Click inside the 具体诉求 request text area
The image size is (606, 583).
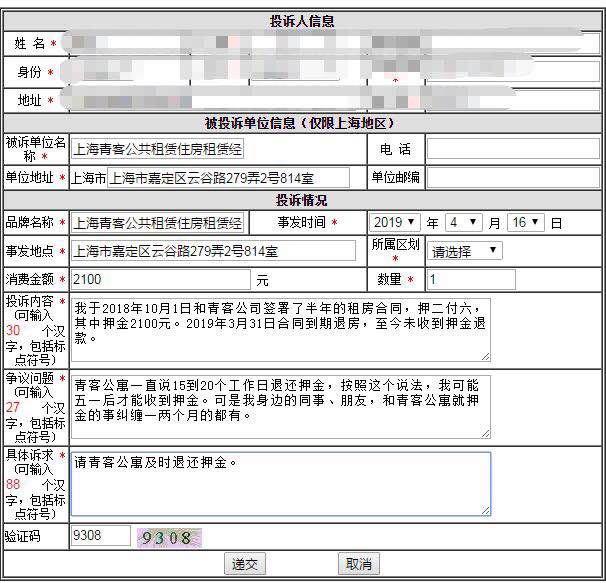point(280,484)
